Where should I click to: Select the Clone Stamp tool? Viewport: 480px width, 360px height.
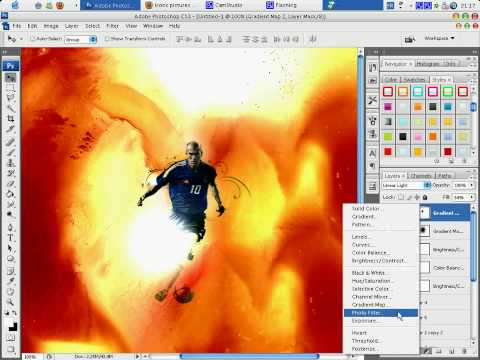point(11,163)
